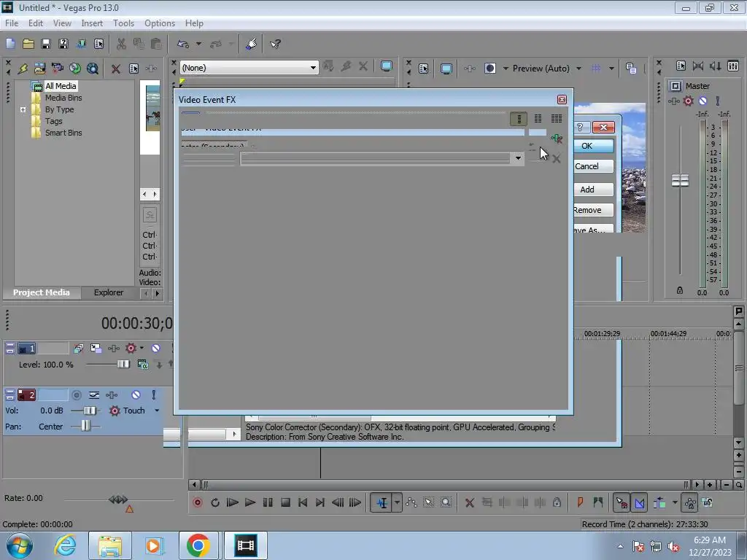747x560 pixels.
Task: Switch to the Project Media tab
Action: pos(42,292)
